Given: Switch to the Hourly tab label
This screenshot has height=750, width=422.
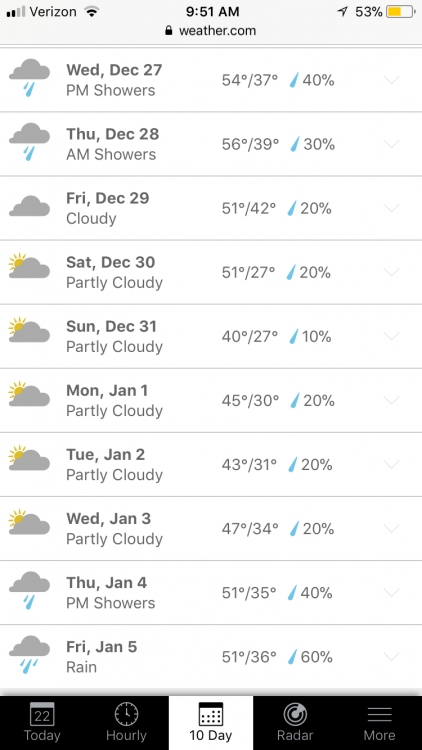Looking at the screenshot, I should point(126,735).
